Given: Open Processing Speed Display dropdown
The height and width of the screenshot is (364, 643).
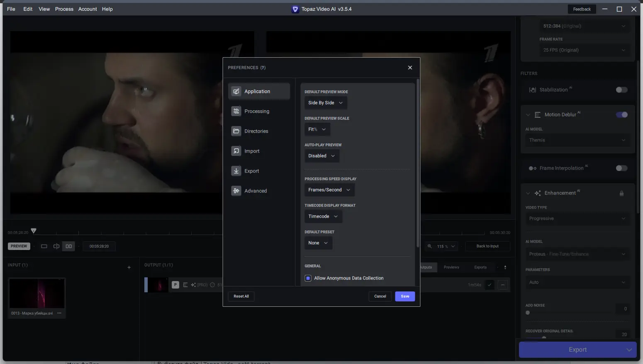Looking at the screenshot, I should (329, 190).
